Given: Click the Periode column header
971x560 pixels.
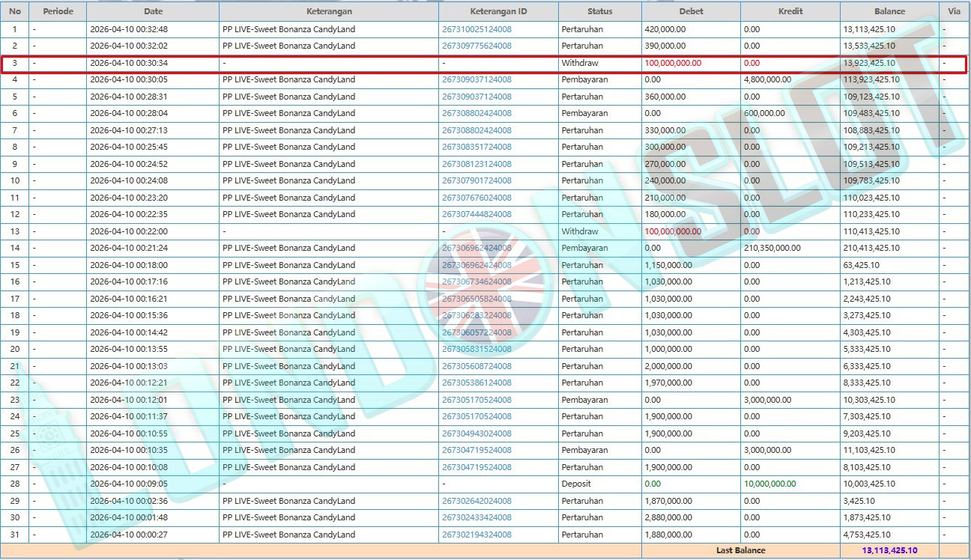Looking at the screenshot, I should [x=58, y=11].
